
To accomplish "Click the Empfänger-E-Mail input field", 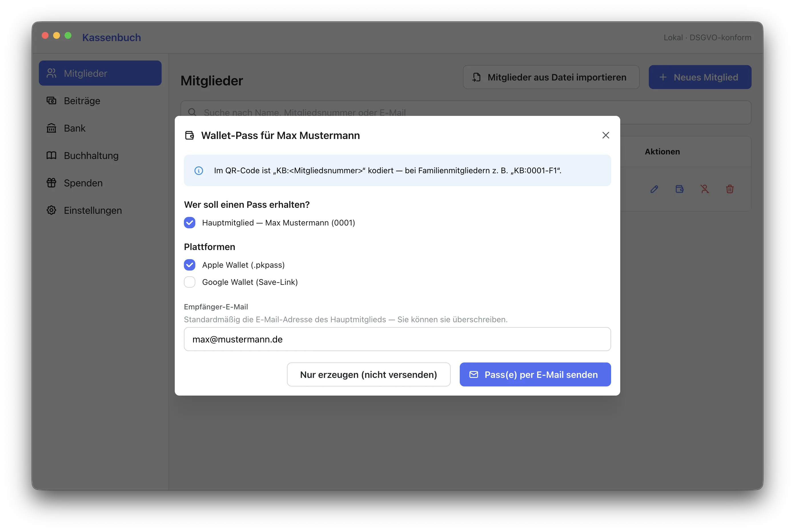I will 397,339.
